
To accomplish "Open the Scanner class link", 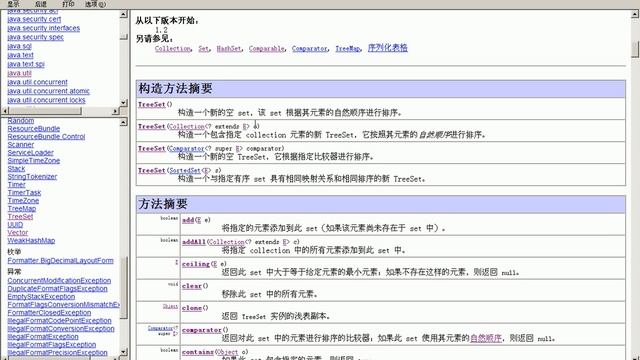I will pyautogui.click(x=21, y=145).
